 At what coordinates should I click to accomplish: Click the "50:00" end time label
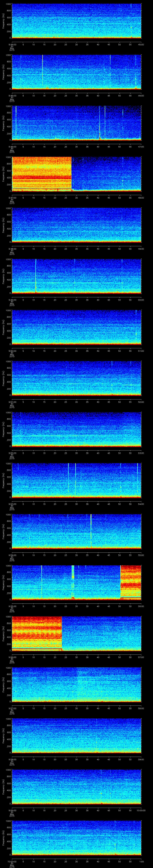click(x=141, y=300)
